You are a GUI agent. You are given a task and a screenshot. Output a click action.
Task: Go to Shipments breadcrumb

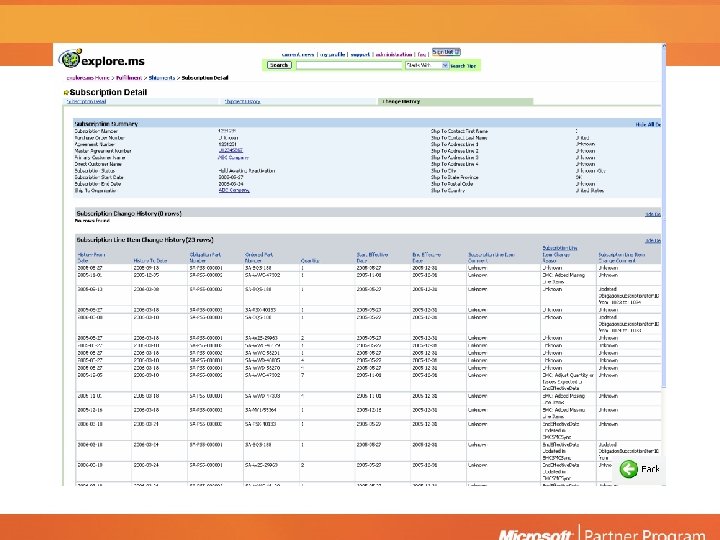click(x=162, y=78)
